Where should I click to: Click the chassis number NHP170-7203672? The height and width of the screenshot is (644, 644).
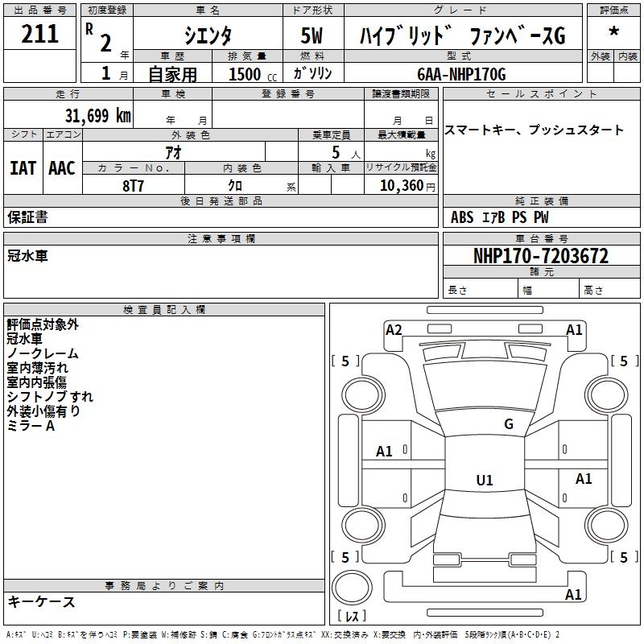coord(541,256)
